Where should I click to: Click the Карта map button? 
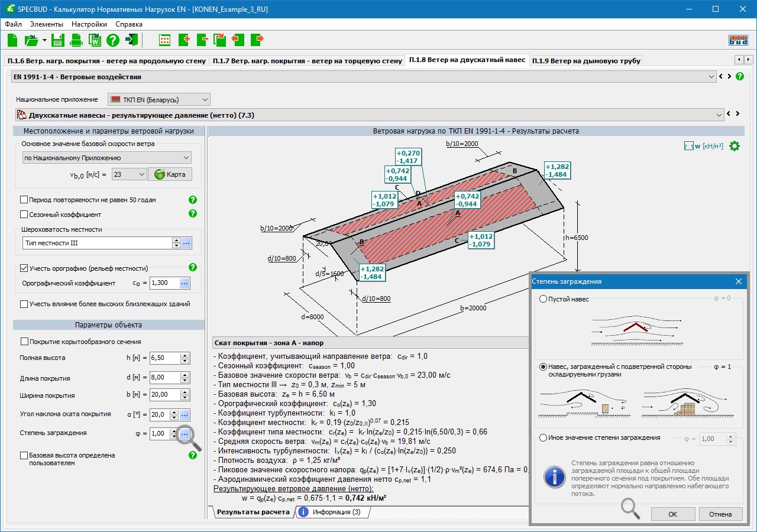tap(170, 174)
